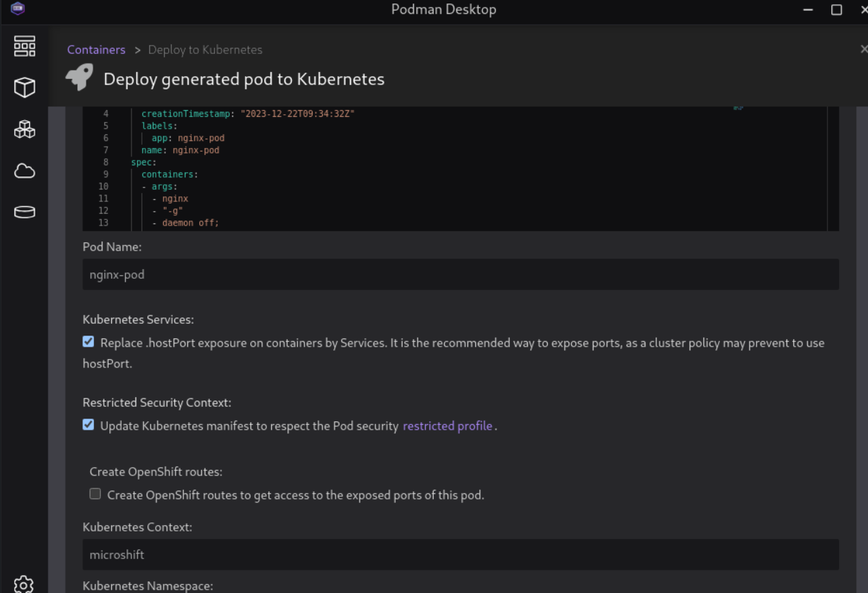
Task: Open the restricted profile link
Action: 447,426
